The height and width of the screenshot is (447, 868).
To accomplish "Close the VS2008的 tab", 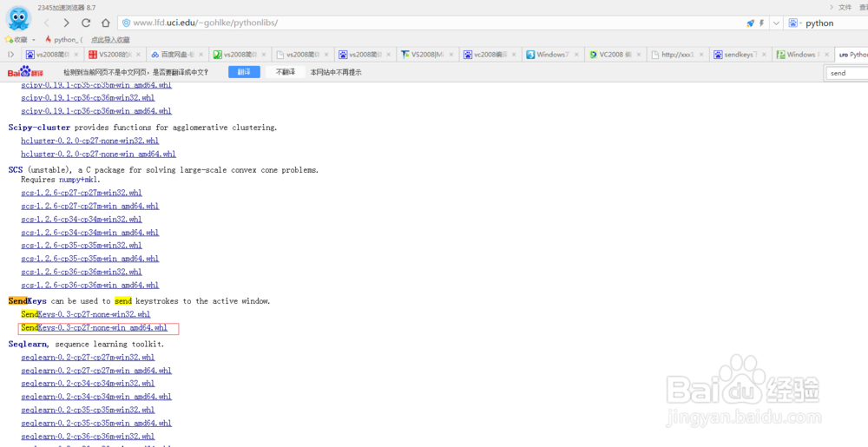I will 138,54.
